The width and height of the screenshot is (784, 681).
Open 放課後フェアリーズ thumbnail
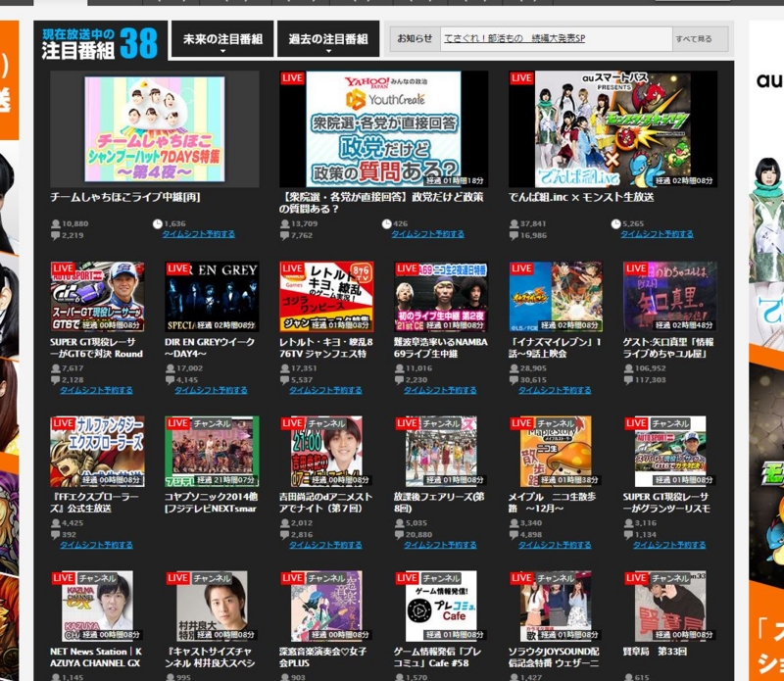(x=441, y=452)
